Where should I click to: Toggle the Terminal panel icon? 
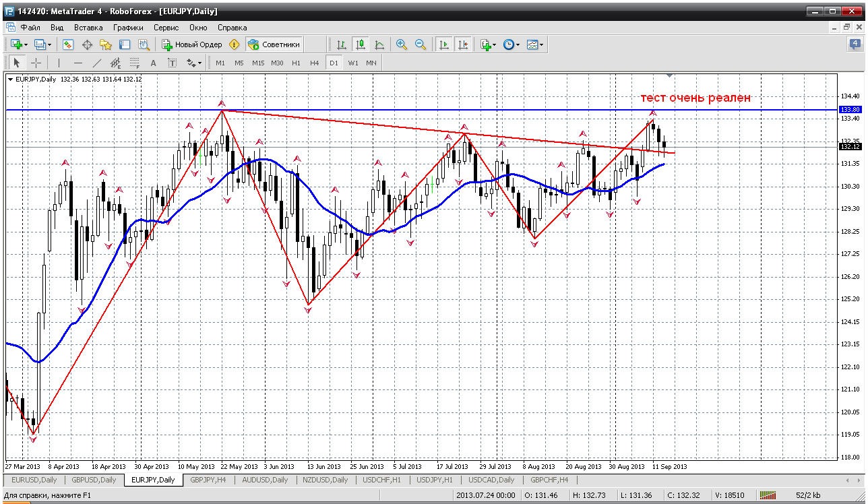[x=125, y=44]
